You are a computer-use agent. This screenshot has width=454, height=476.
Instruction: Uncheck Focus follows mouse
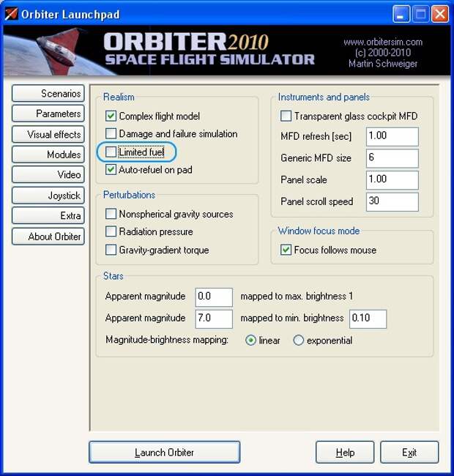coord(286,250)
